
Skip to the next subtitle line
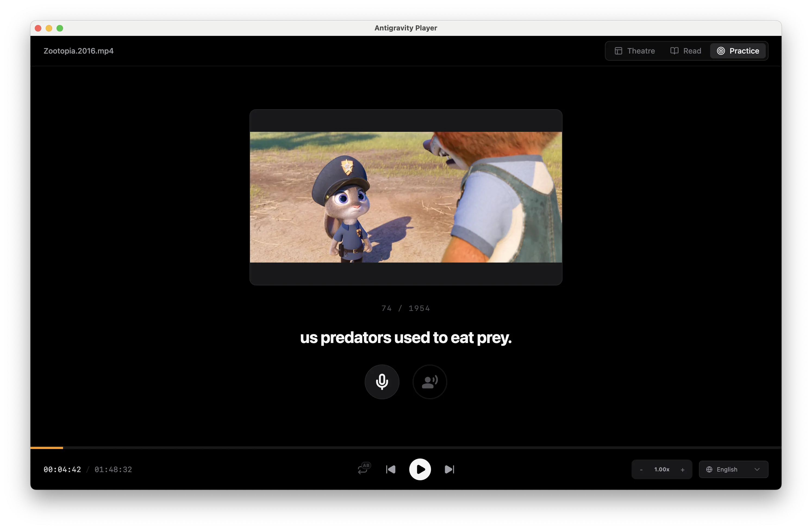tap(449, 469)
